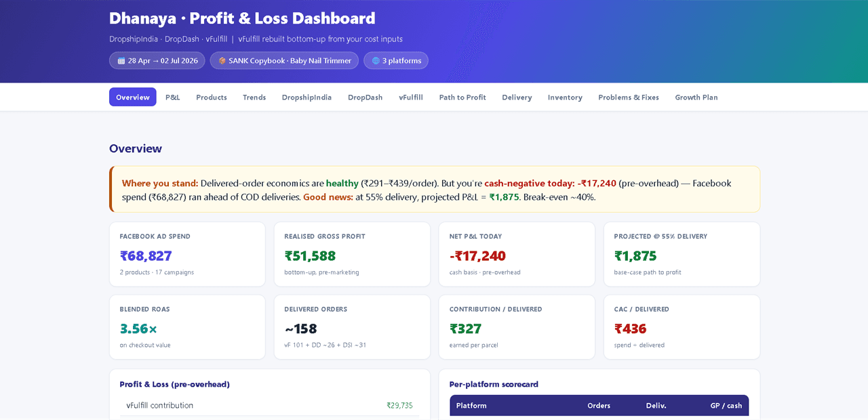Click the Orders column header

point(599,406)
